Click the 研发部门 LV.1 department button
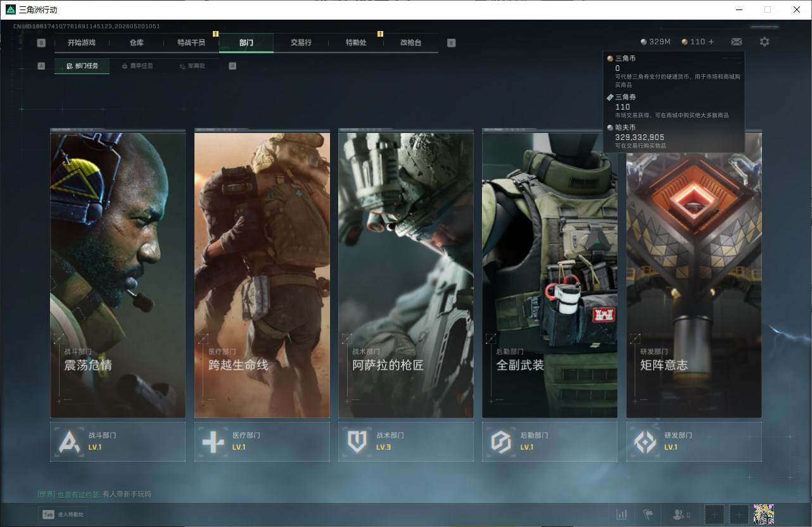This screenshot has width=812, height=527. (x=694, y=441)
